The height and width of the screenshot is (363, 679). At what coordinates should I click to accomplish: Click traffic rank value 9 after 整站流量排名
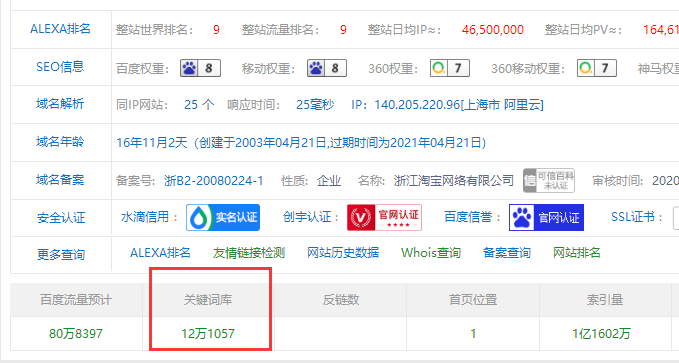pyautogui.click(x=343, y=30)
